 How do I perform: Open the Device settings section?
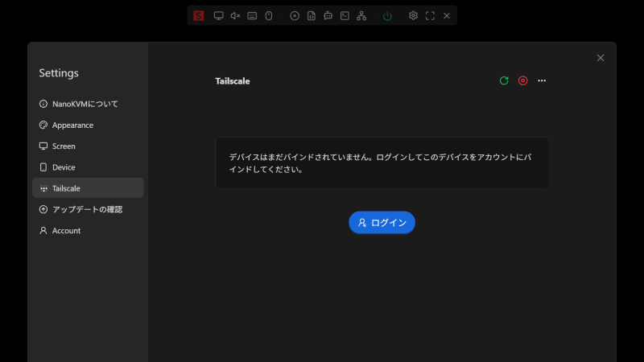click(x=88, y=167)
